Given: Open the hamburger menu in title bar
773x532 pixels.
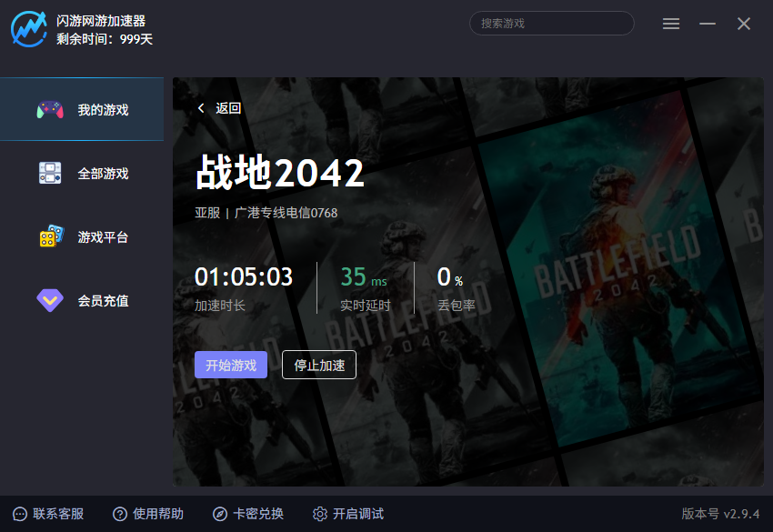Looking at the screenshot, I should [x=671, y=24].
